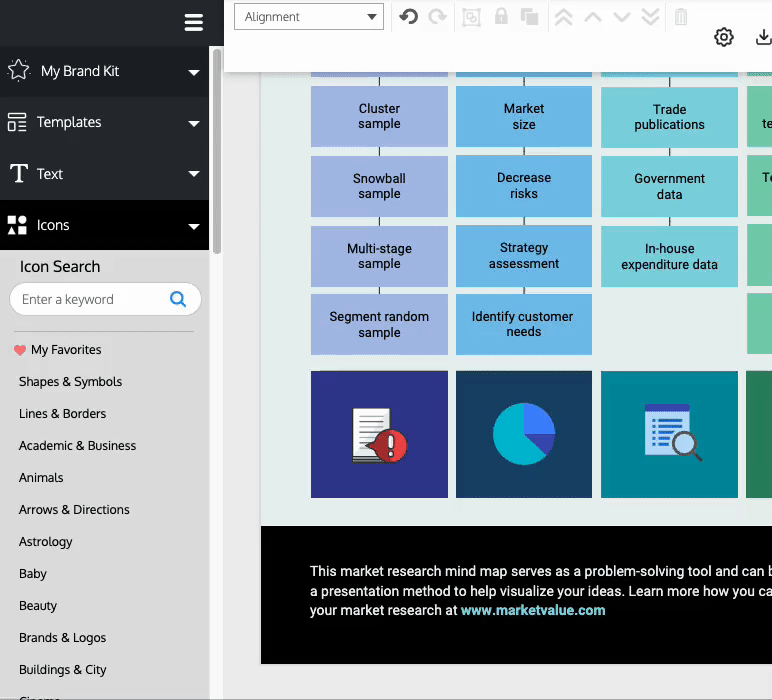Expand Templates section arrow

194,123
